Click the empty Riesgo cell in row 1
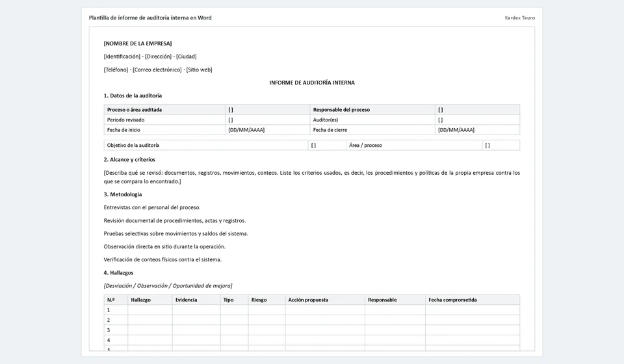Viewport: 624px width, 364px height. [266, 310]
